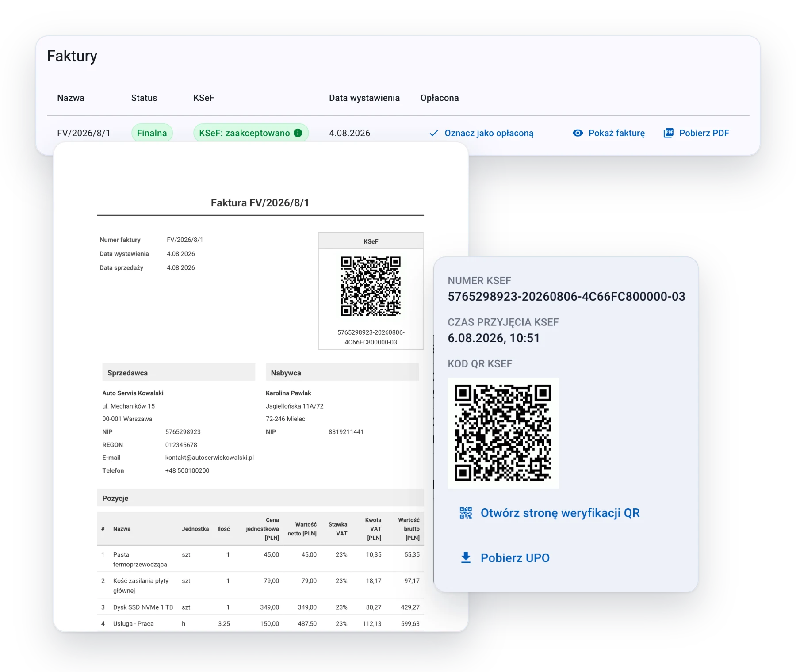Click the info icon in KSeF status badge
Image resolution: width=796 pixels, height=672 pixels.
pyautogui.click(x=298, y=133)
